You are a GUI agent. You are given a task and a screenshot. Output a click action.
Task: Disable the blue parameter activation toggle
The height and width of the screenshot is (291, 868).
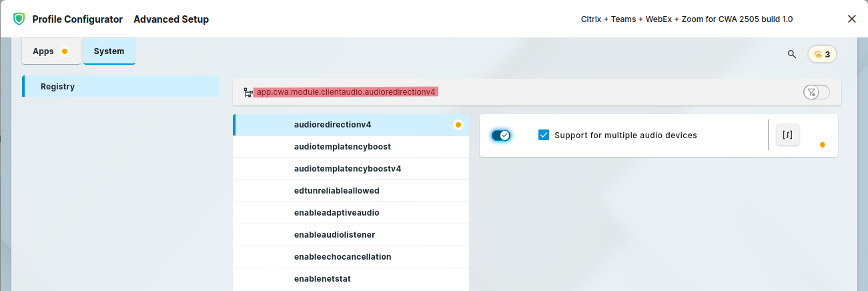(x=500, y=135)
